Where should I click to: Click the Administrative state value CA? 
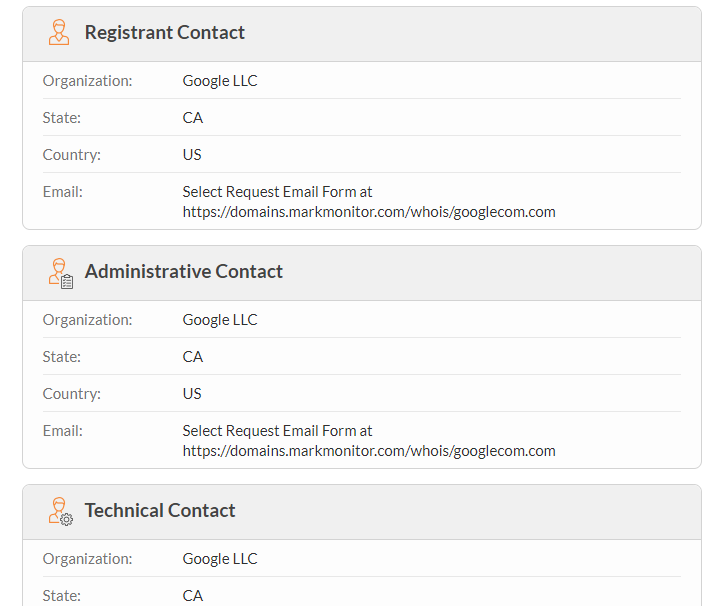[193, 357]
